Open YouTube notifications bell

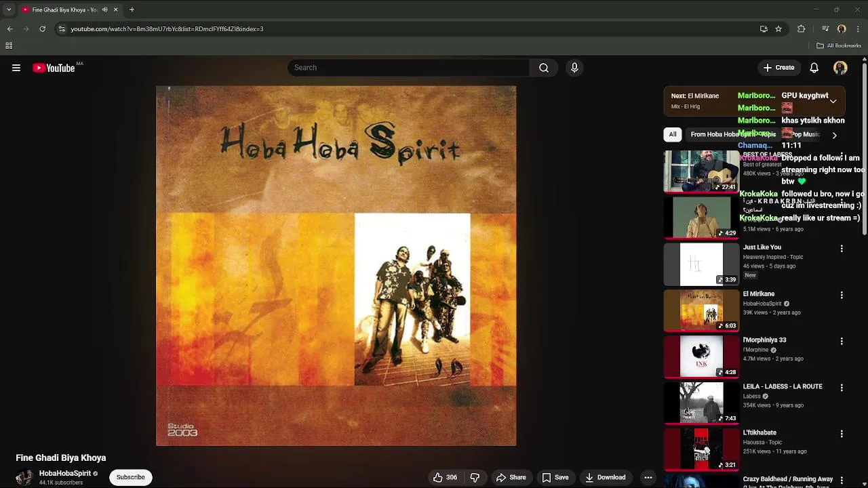point(814,68)
